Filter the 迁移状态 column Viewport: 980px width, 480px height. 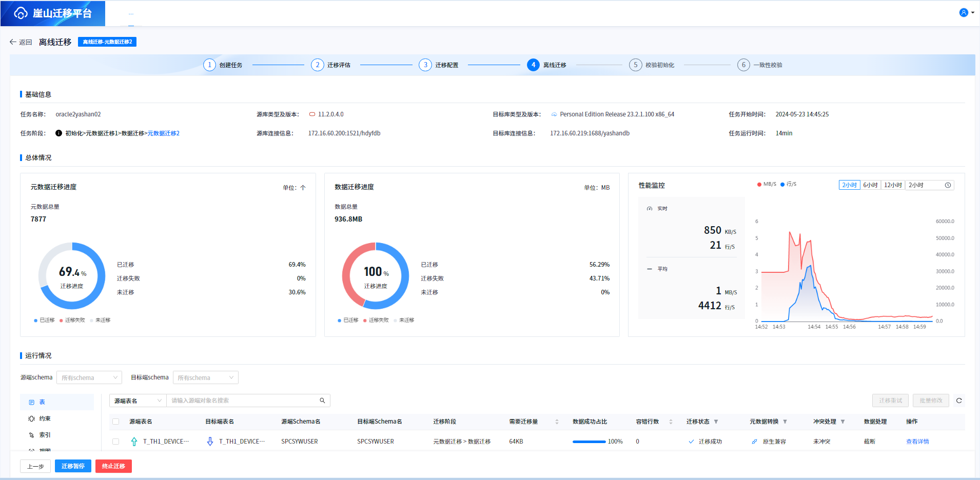(x=716, y=422)
